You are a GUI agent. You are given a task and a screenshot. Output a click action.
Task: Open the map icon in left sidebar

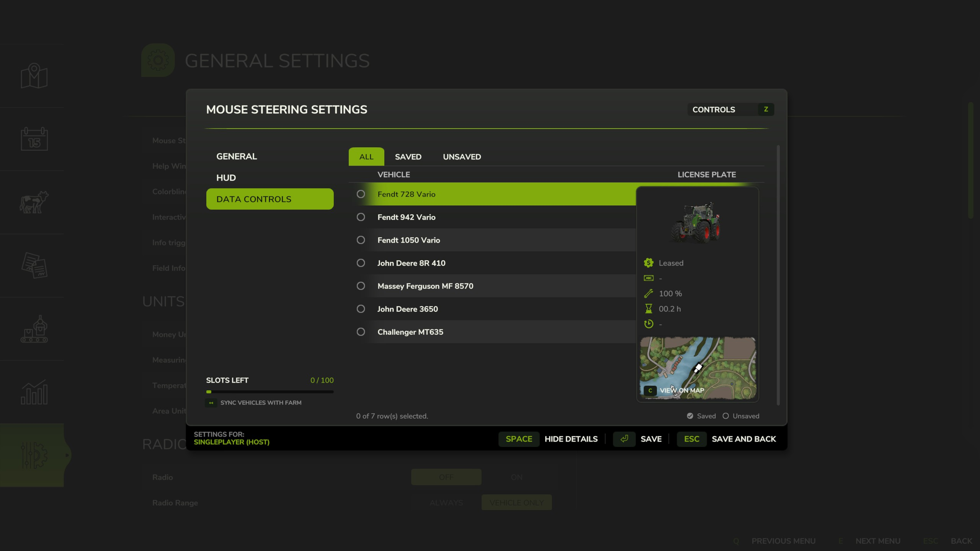(34, 76)
